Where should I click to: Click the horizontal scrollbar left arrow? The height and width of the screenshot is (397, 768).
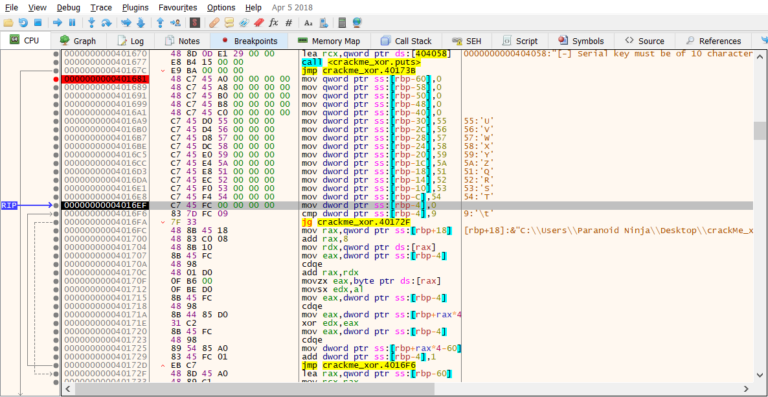68,389
